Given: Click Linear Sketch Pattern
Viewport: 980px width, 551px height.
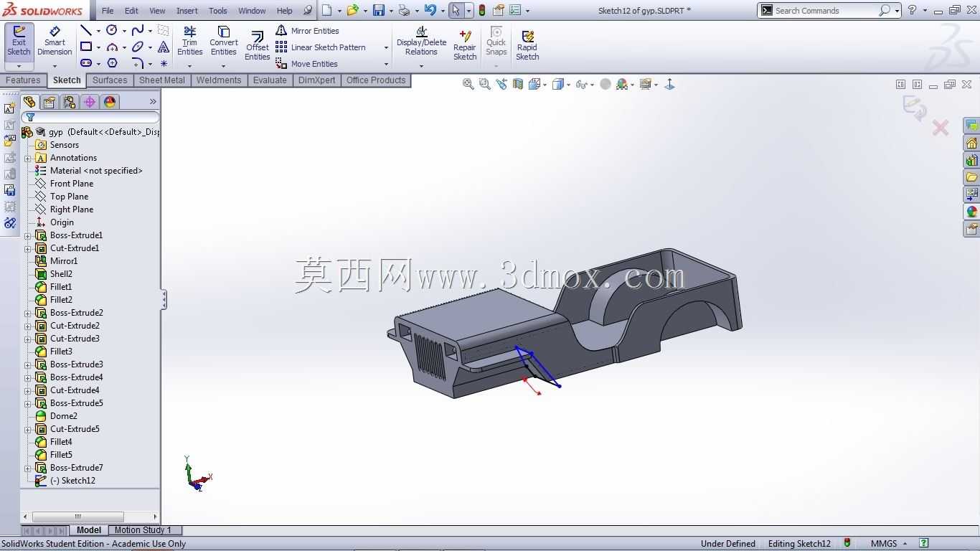Looking at the screenshot, I should [x=321, y=47].
